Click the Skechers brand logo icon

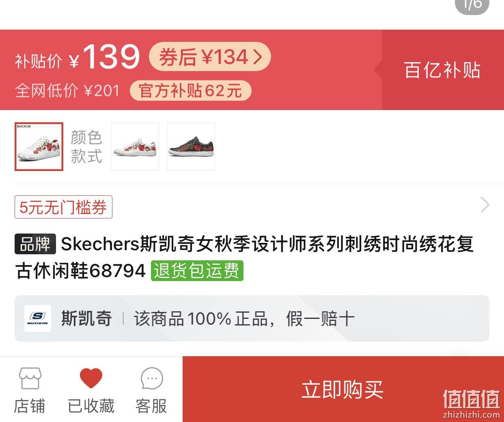coord(38,318)
